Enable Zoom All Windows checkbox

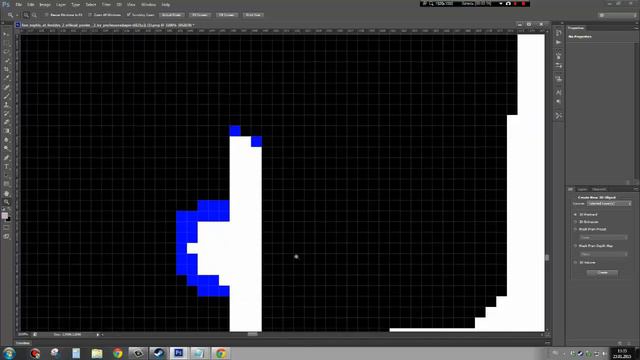point(90,15)
